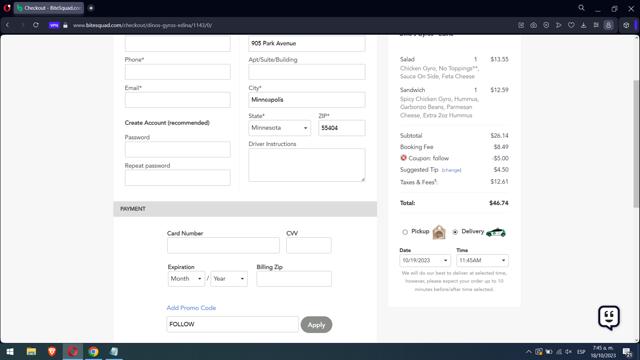
Task: Open the easy setup icon beside profile
Action: (596, 25)
